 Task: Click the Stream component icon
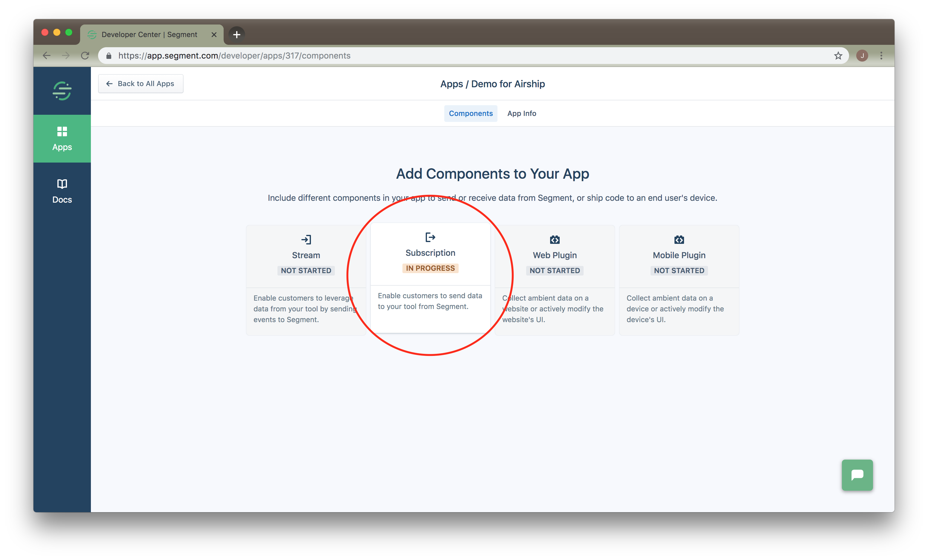tap(306, 239)
